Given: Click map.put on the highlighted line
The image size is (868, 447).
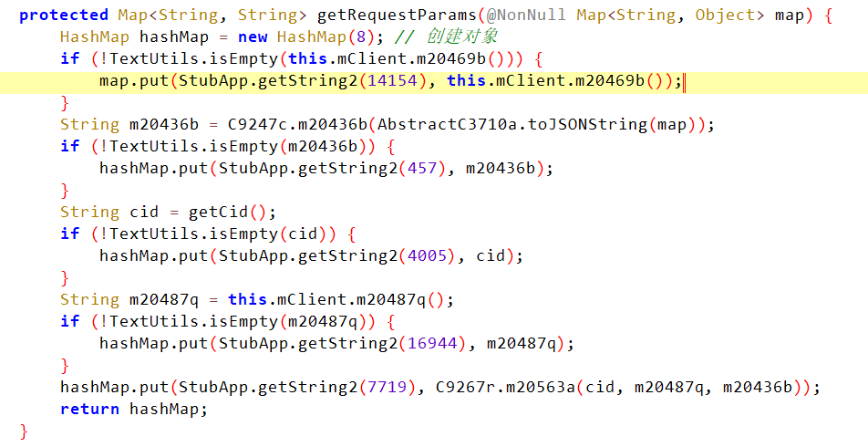Looking at the screenshot, I should coord(134,81).
